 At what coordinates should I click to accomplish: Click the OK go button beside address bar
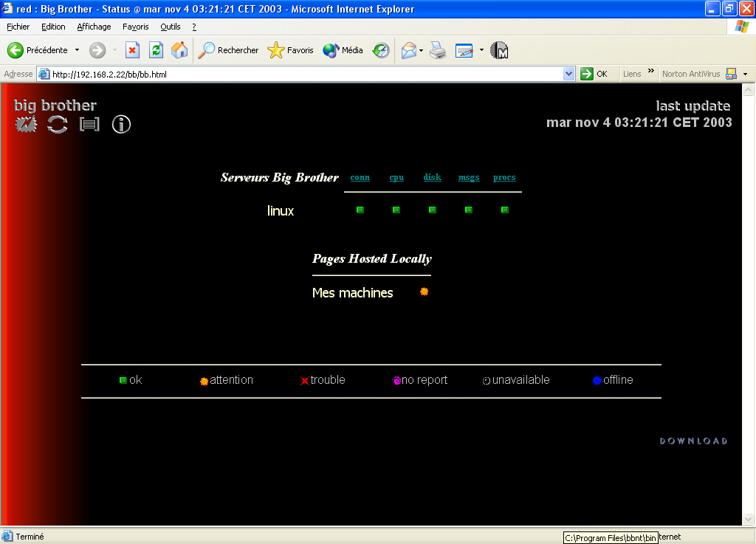click(x=594, y=74)
